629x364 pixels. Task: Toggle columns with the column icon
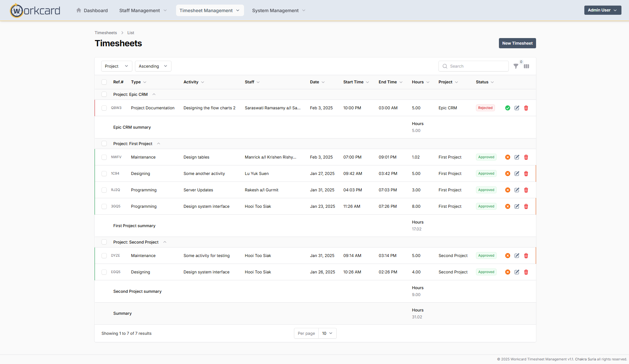point(527,66)
